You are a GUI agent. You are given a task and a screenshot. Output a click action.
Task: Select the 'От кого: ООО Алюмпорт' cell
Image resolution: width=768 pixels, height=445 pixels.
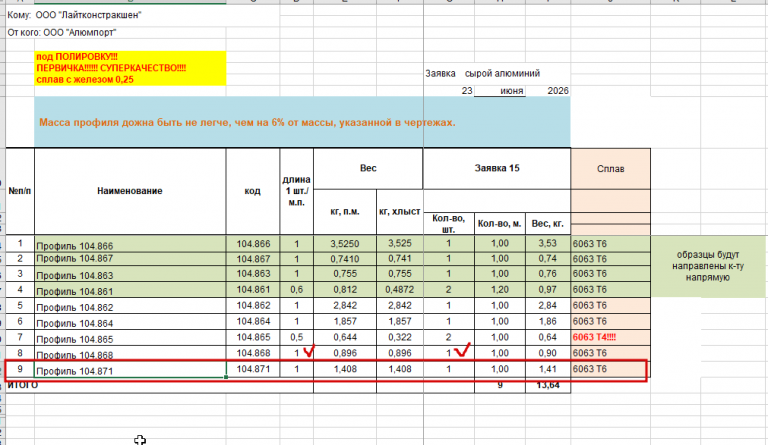(x=62, y=33)
